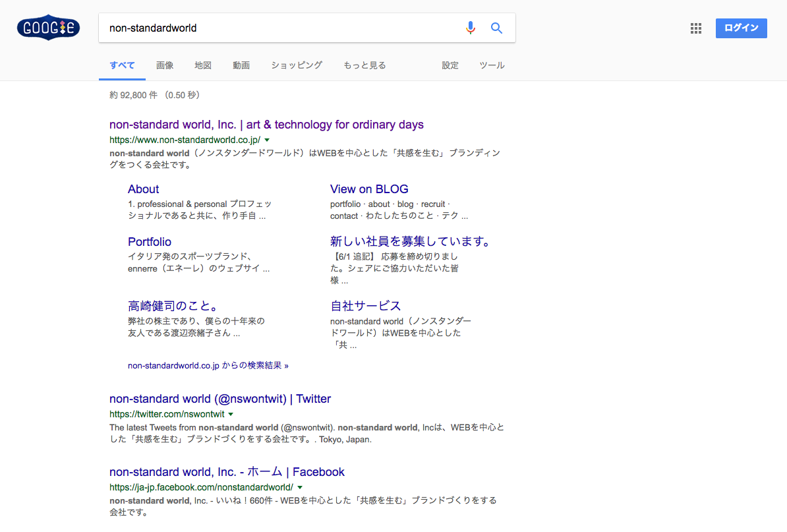The height and width of the screenshot is (532, 787).
Task: Start voice search with microphone icon
Action: (x=471, y=28)
